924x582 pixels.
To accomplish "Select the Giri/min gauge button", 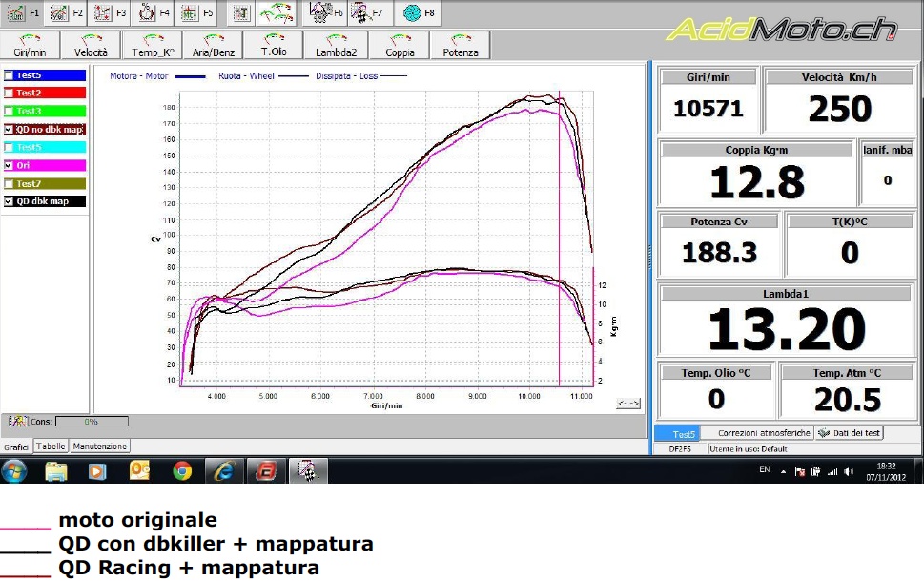I will (31, 45).
